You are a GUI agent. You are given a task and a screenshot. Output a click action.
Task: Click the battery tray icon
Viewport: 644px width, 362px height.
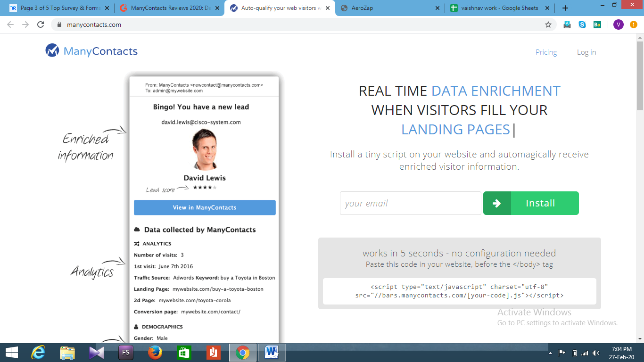pos(574,353)
